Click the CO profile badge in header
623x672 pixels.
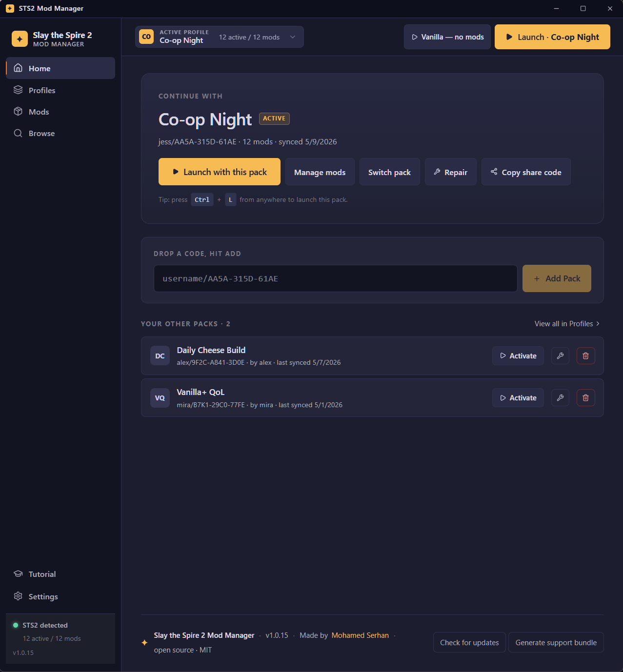[x=146, y=37]
